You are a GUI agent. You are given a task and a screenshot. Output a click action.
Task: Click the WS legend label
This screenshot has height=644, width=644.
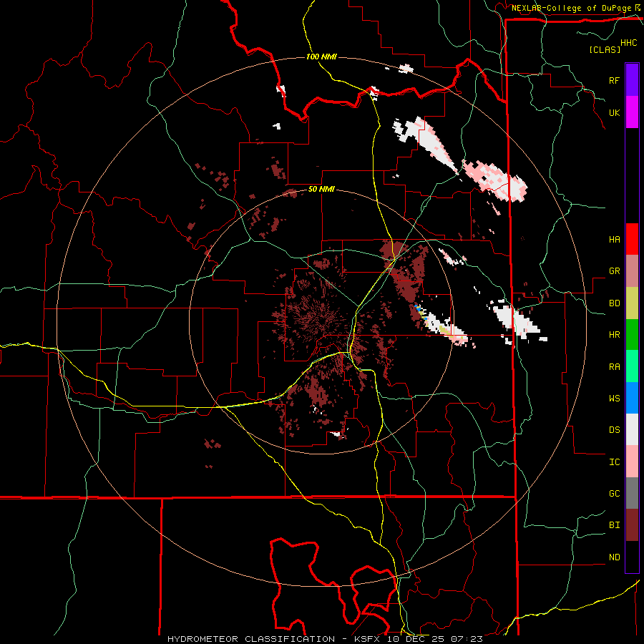click(614, 398)
